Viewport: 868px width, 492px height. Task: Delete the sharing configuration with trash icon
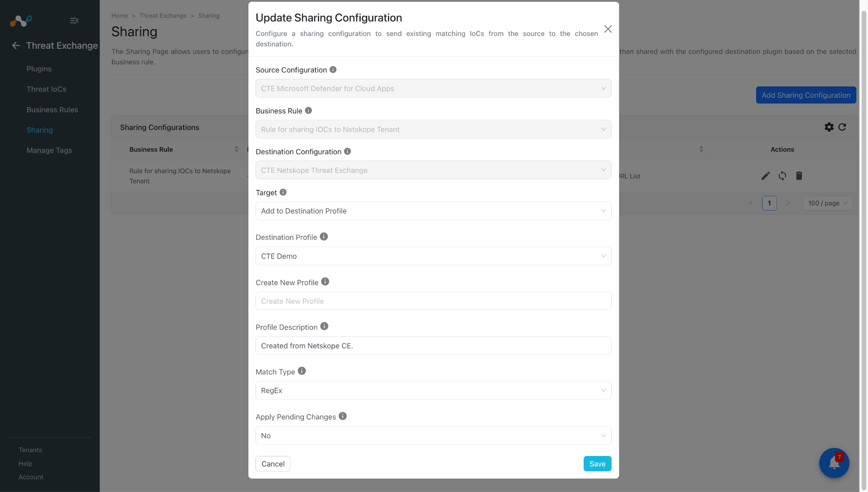click(799, 176)
